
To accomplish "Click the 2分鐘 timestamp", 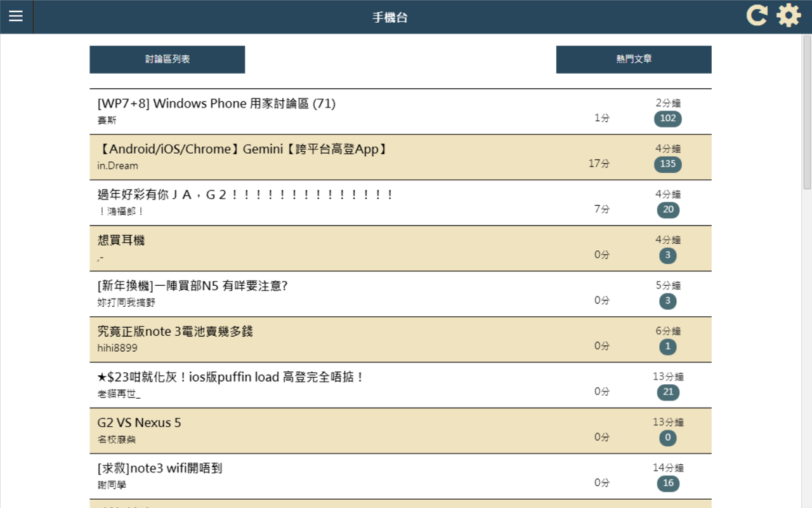I will click(x=668, y=103).
